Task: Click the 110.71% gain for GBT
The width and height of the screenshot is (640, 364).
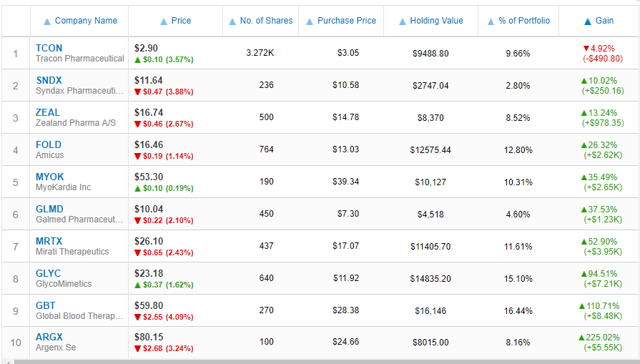Action: coord(599,306)
